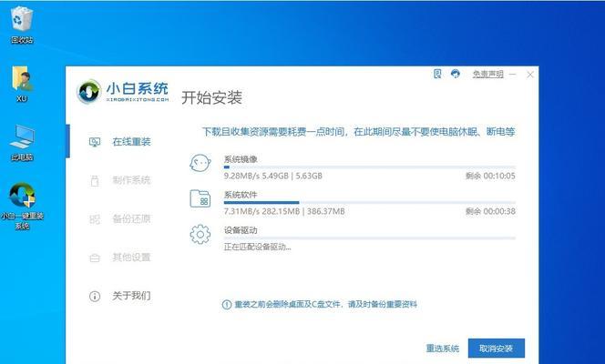Click the 剩余 00:00:38 remaining time

[490, 211]
